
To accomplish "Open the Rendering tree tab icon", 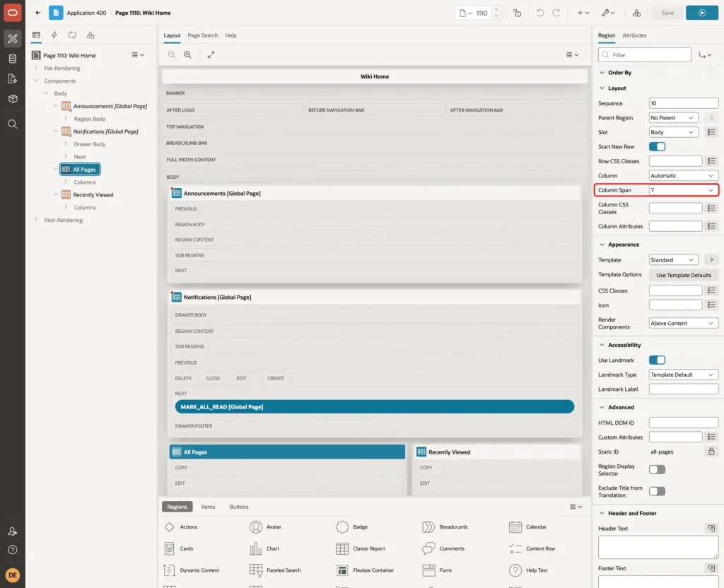I will 36,35.
